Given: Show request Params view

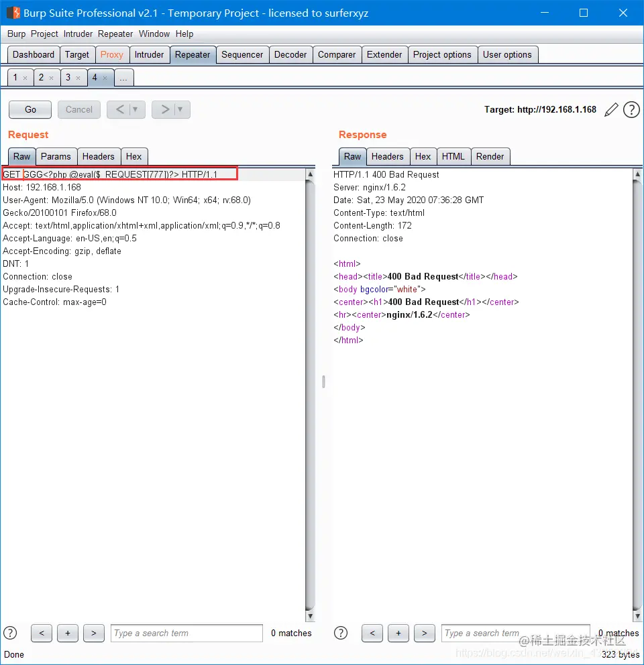Looking at the screenshot, I should click(56, 156).
